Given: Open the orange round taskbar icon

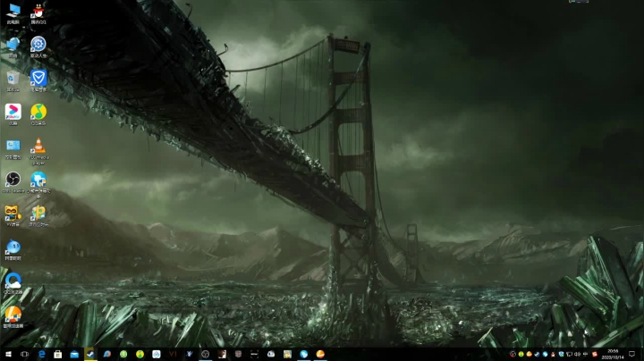Looking at the screenshot, I should pyautogui.click(x=320, y=354).
